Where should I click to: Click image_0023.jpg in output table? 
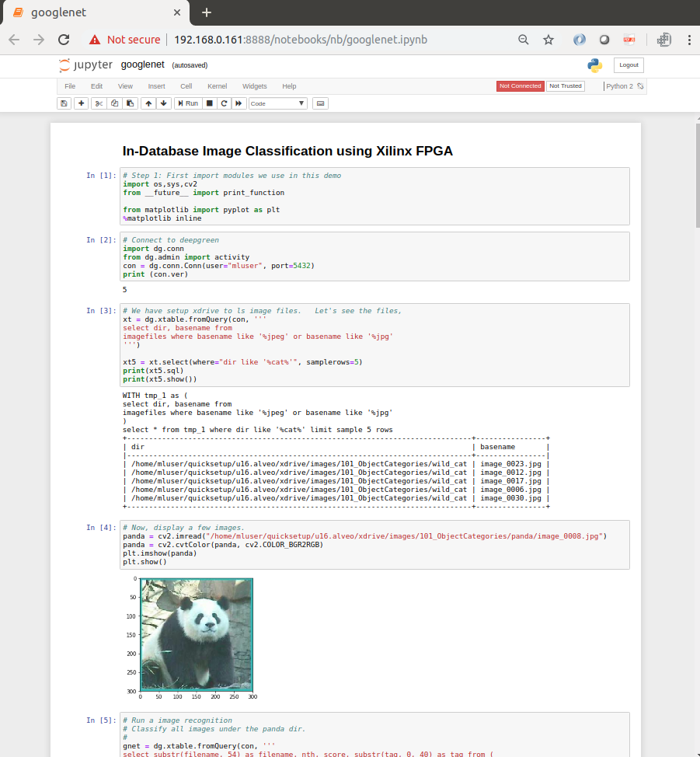click(x=510, y=464)
